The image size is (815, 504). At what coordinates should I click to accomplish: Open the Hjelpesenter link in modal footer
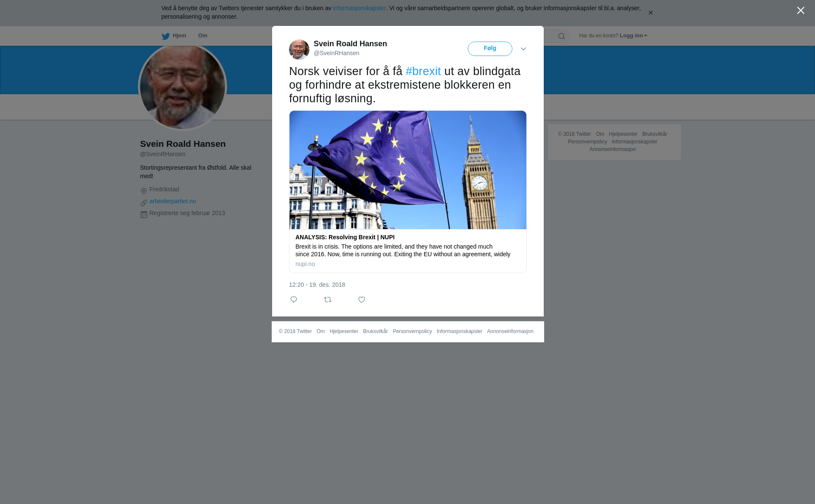pyautogui.click(x=344, y=331)
